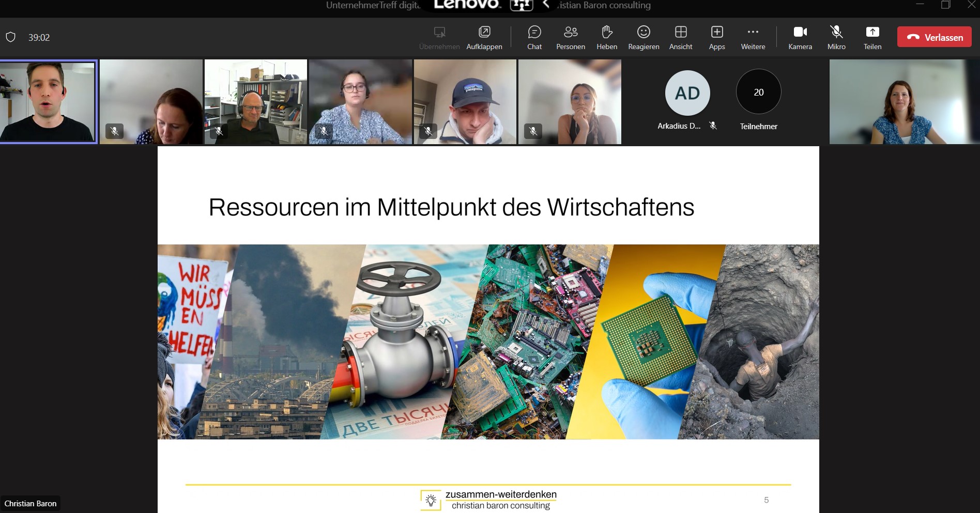Click back chevron in Lenovo top bar
This screenshot has height=513, width=980.
point(546,5)
